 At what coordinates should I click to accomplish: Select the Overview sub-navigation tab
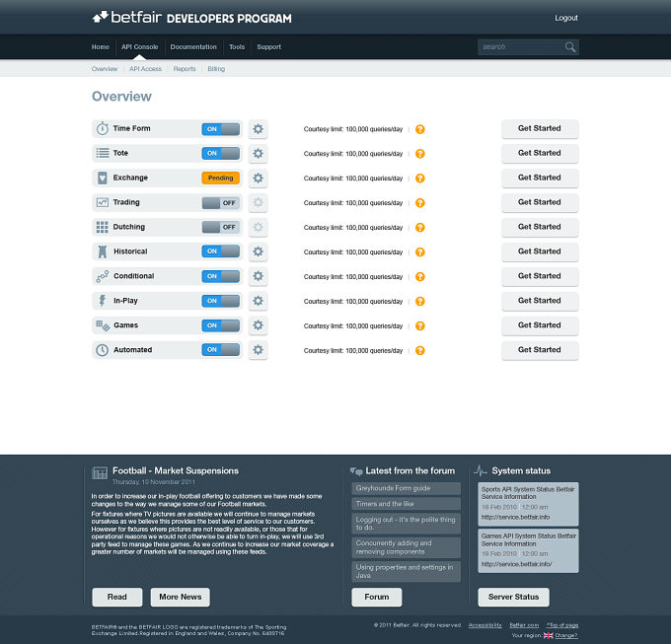[105, 69]
